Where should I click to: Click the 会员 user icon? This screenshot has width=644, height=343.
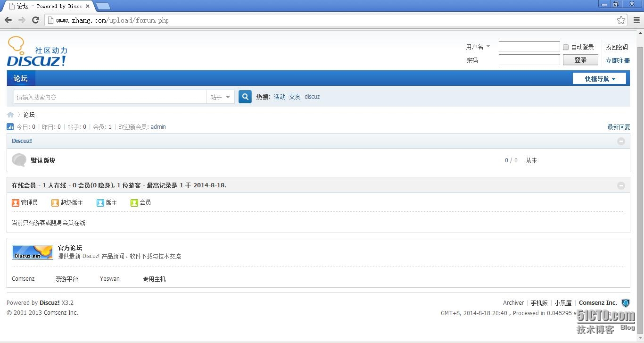tap(134, 202)
